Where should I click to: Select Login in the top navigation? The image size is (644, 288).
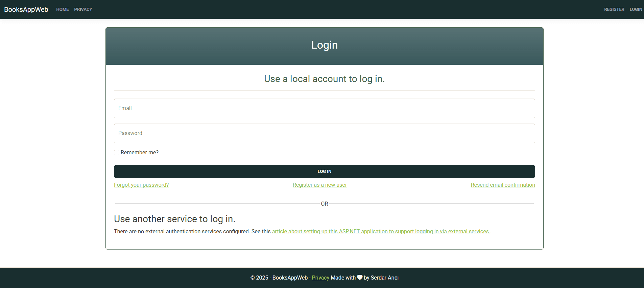tap(636, 9)
